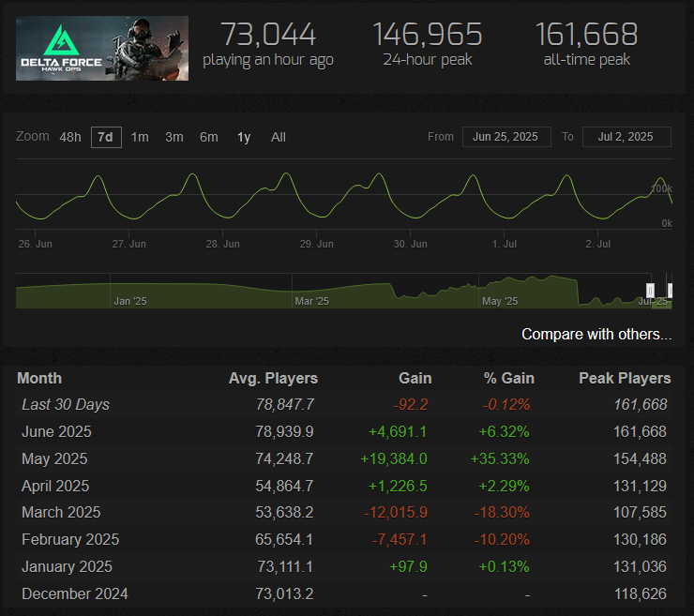Click June 2025 percent gain +6.32%

click(x=504, y=431)
